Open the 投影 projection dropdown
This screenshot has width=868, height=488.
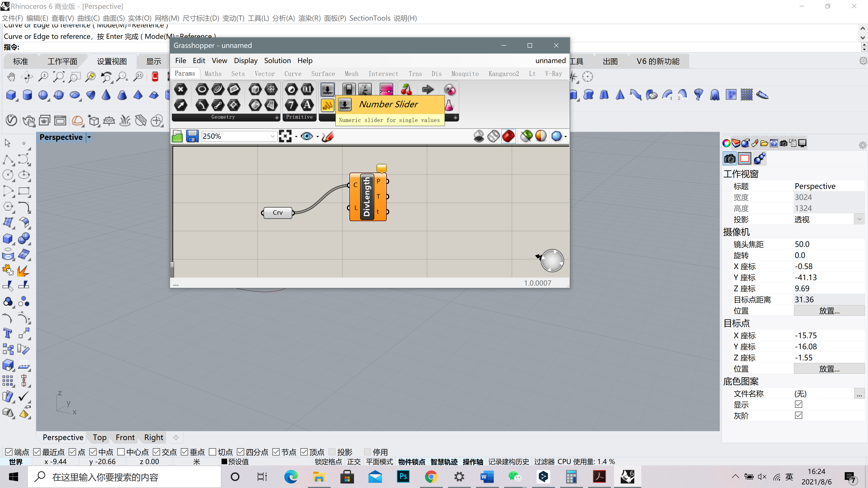coord(859,219)
